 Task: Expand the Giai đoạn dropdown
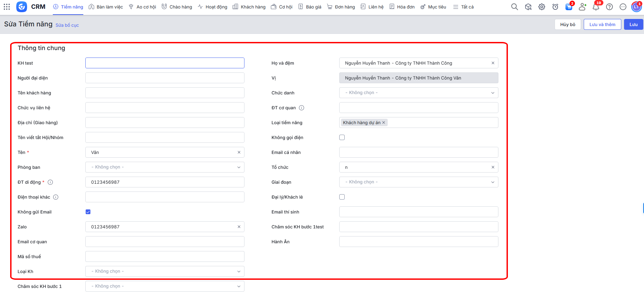tap(418, 182)
